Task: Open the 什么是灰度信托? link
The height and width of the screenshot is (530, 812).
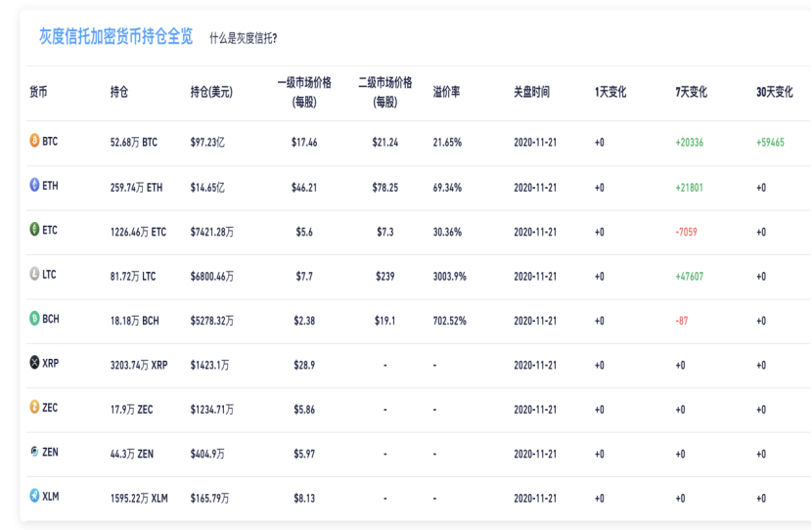Action: [243, 38]
